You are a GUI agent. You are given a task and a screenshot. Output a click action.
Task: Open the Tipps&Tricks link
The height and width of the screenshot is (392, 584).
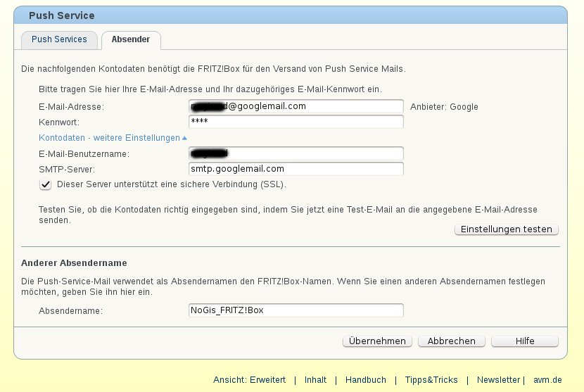pos(431,380)
